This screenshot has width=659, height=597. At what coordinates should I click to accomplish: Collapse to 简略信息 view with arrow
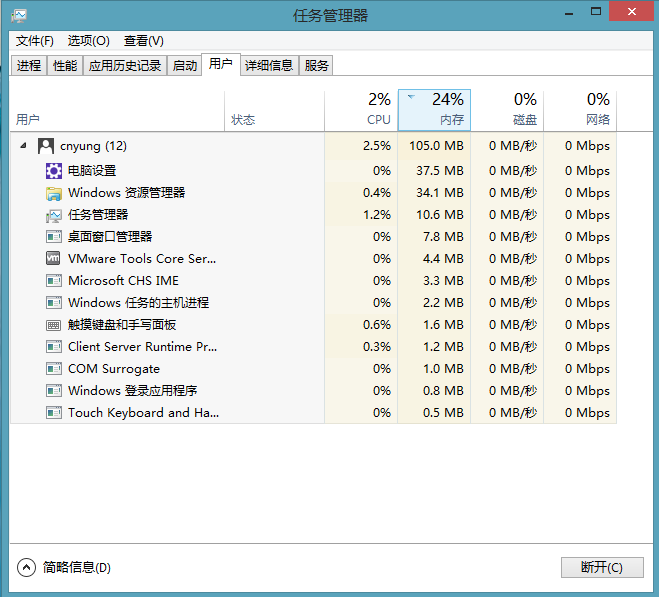coord(26,568)
